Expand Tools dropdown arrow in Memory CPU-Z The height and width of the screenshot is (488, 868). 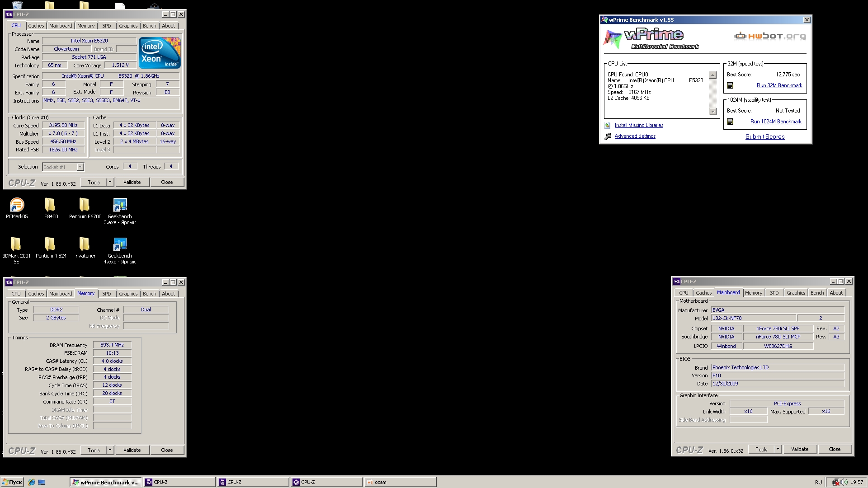point(110,450)
